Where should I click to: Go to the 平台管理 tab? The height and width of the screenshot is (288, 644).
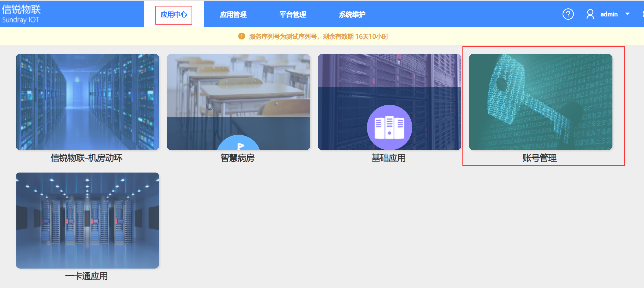292,15
